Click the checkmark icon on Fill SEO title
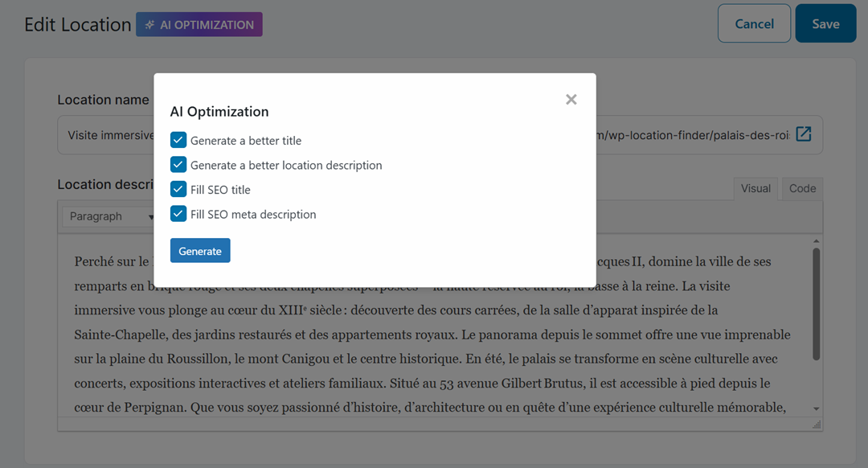 coord(178,189)
